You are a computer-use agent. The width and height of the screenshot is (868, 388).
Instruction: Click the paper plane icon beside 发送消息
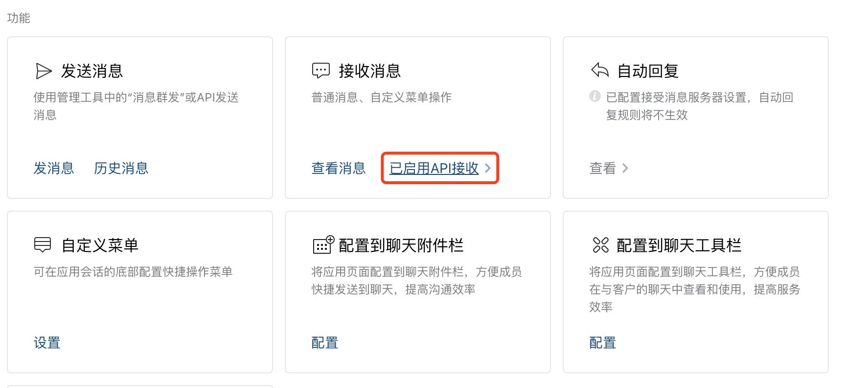point(43,71)
